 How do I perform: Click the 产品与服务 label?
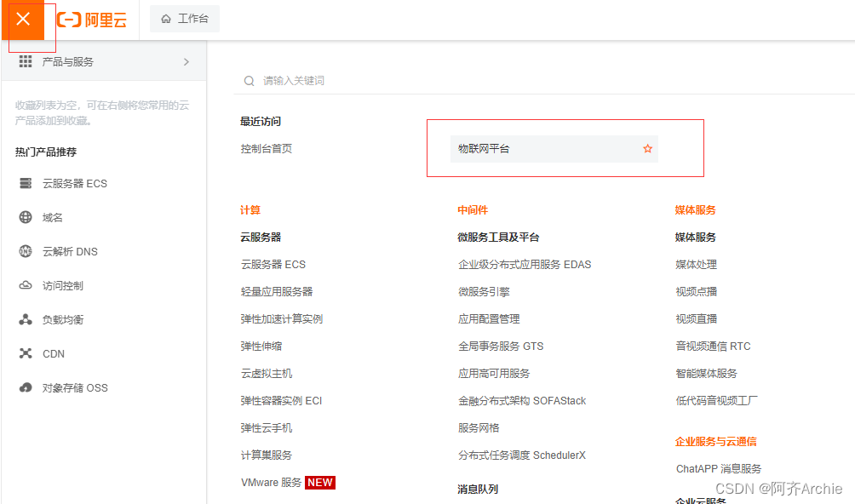(67, 62)
